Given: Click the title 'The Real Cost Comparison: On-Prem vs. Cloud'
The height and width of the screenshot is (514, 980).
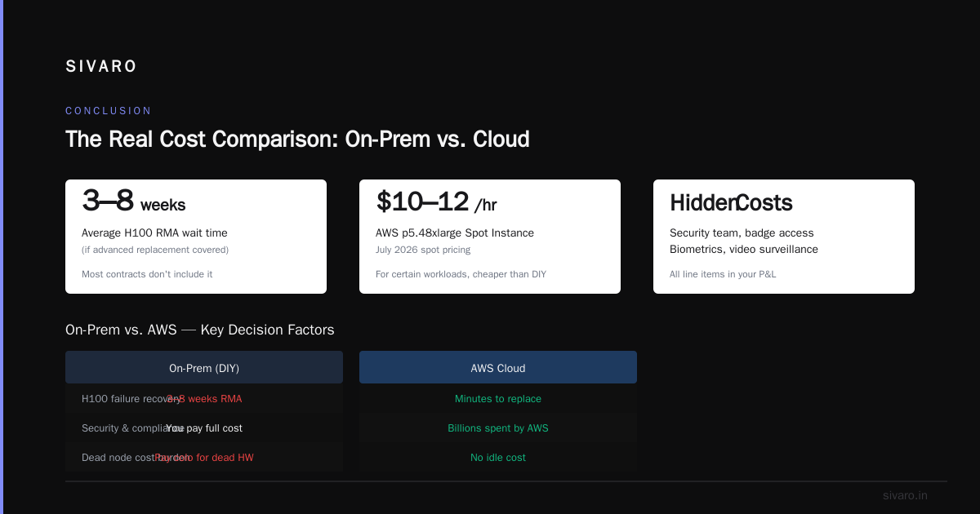Looking at the screenshot, I should pos(297,140).
